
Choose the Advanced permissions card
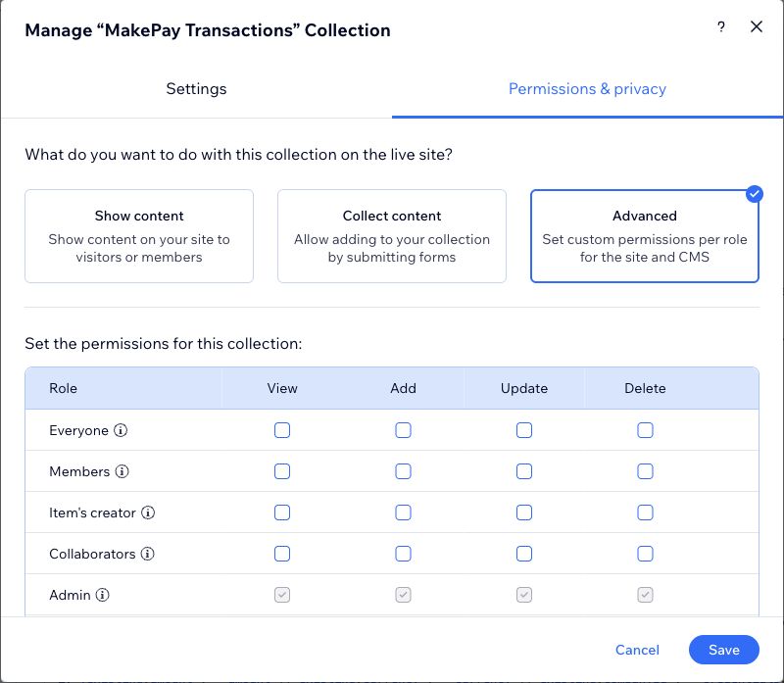645,236
